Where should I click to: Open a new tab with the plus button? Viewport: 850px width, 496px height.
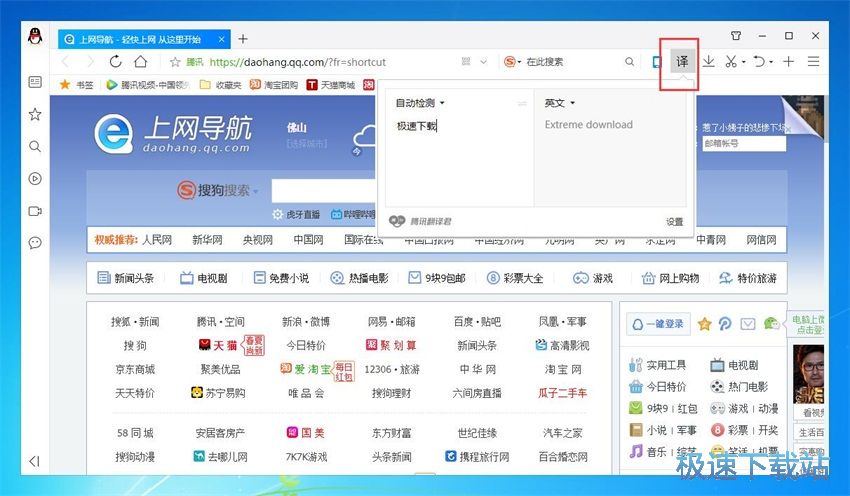[243, 39]
